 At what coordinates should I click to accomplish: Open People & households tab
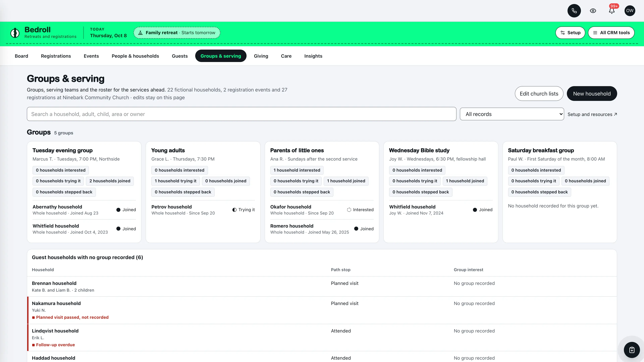click(x=135, y=56)
